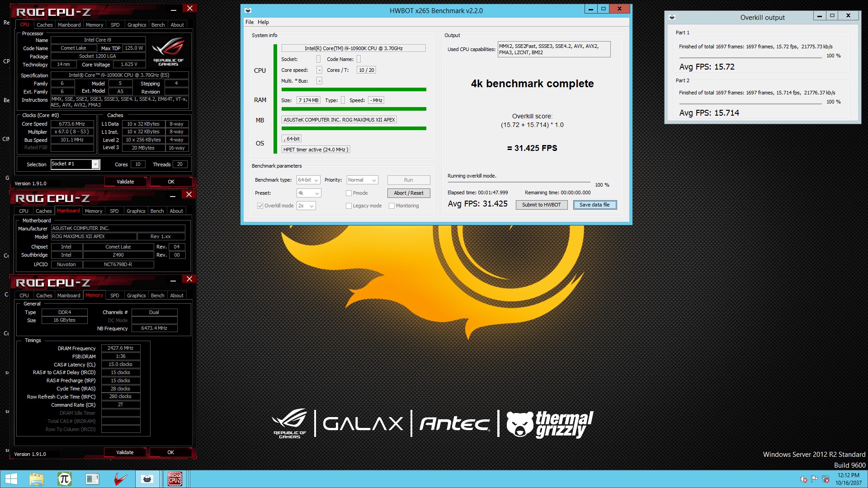This screenshot has width=868, height=488.
Task: Select the NB Frequency 6473.4 MHz value
Action: [154, 328]
